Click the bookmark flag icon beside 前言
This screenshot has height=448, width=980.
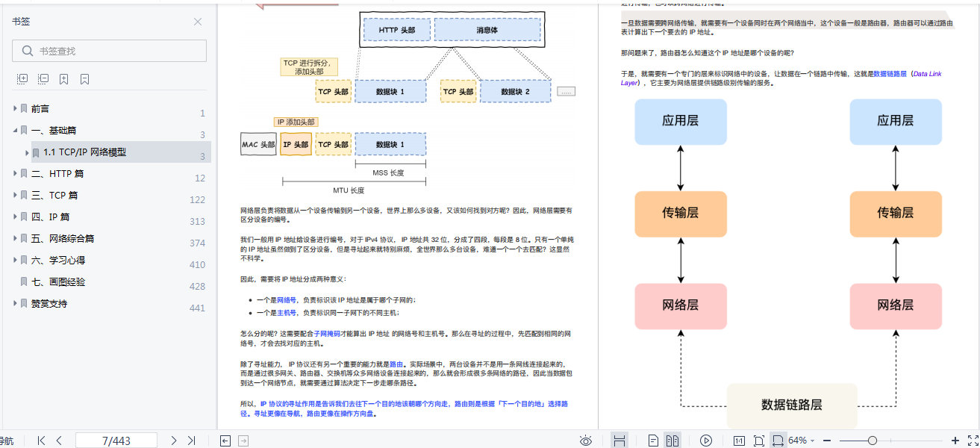24,108
